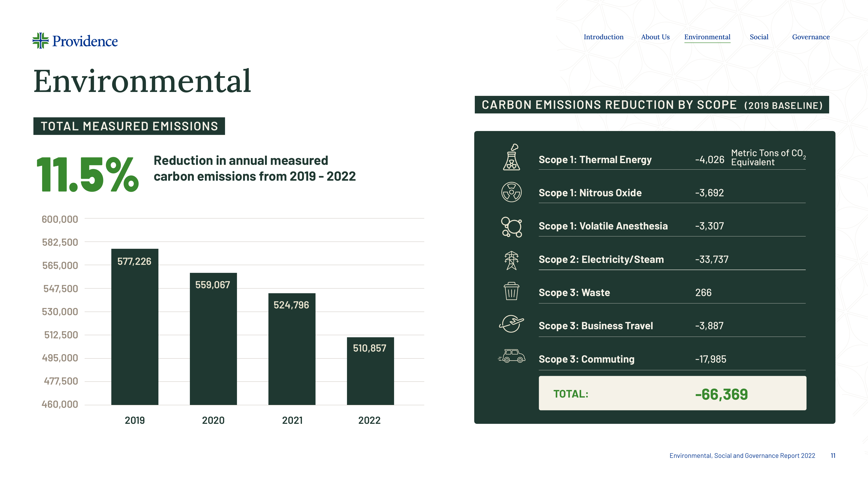The height and width of the screenshot is (488, 868).
Task: Click Scope 3: Waste label
Action: coord(574,292)
